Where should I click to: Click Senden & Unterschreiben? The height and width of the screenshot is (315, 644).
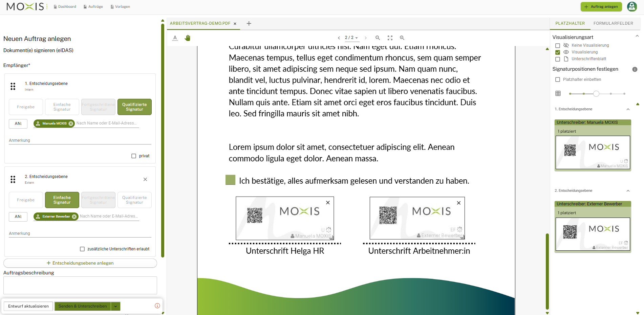coord(83,306)
